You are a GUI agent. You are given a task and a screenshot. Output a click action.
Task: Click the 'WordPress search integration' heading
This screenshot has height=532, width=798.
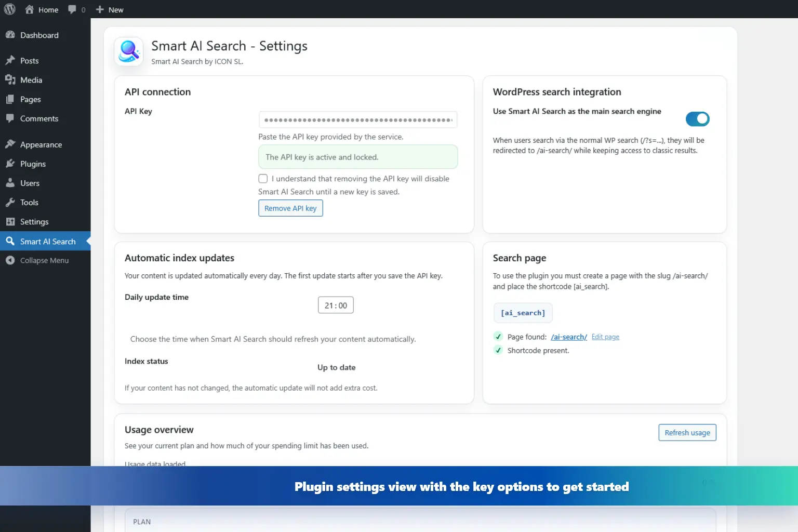(x=557, y=92)
